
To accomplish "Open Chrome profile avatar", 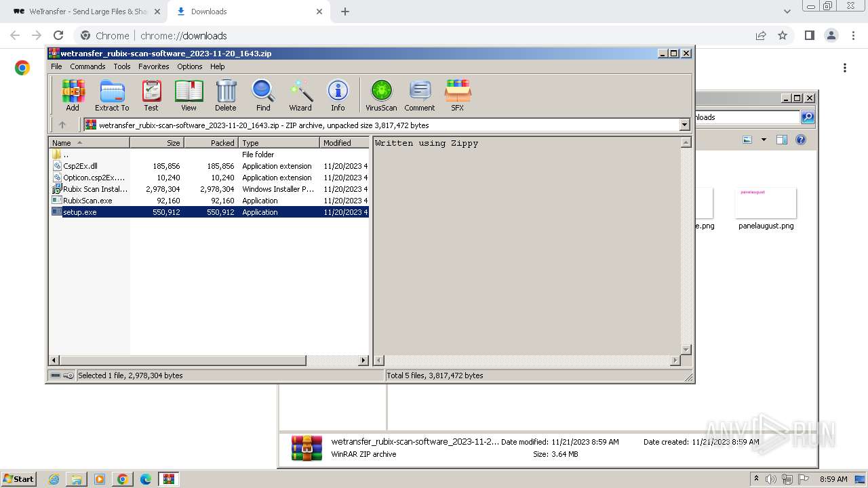I will pyautogui.click(x=831, y=35).
